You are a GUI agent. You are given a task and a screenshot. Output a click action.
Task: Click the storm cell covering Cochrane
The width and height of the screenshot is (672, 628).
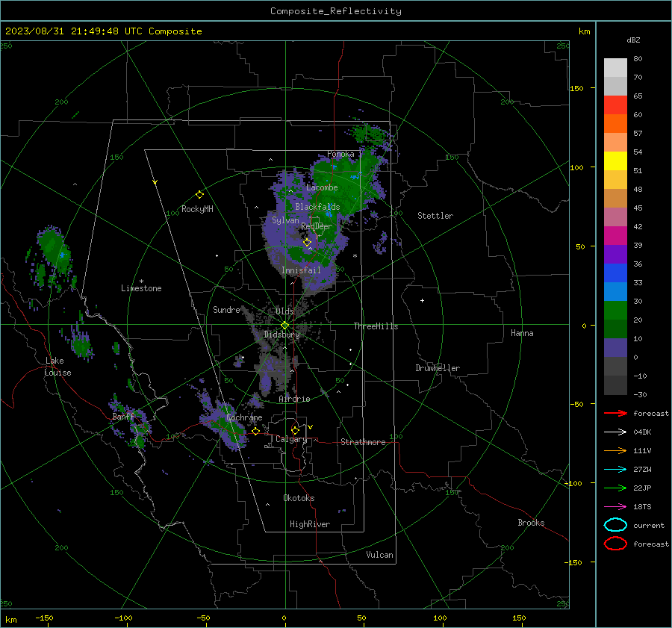(225, 424)
